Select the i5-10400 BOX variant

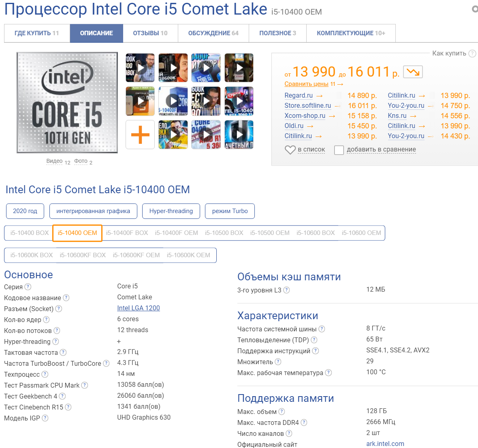30,233
